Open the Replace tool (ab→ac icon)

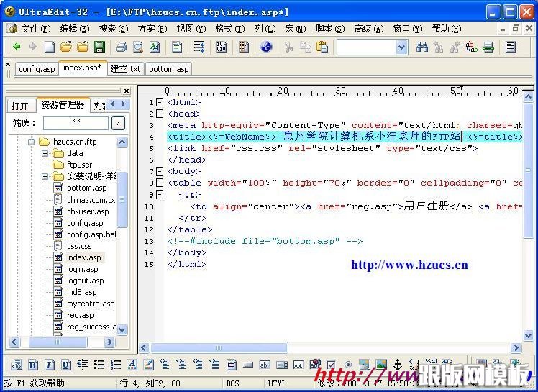[471, 47]
